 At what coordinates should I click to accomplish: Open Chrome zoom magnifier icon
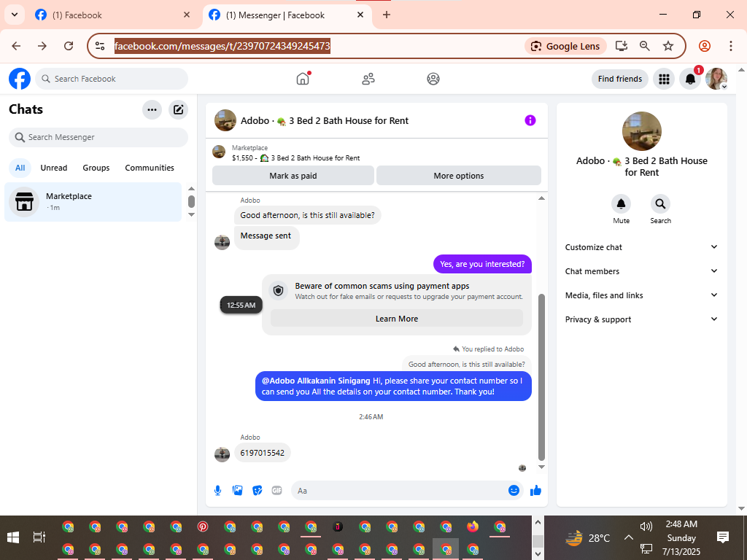[x=645, y=46]
